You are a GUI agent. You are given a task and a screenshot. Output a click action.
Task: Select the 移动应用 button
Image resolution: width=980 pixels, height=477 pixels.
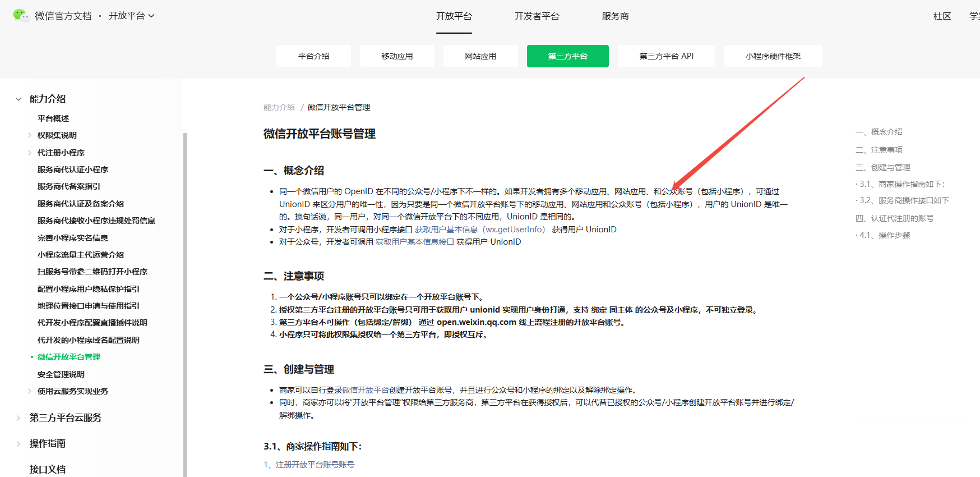397,56
